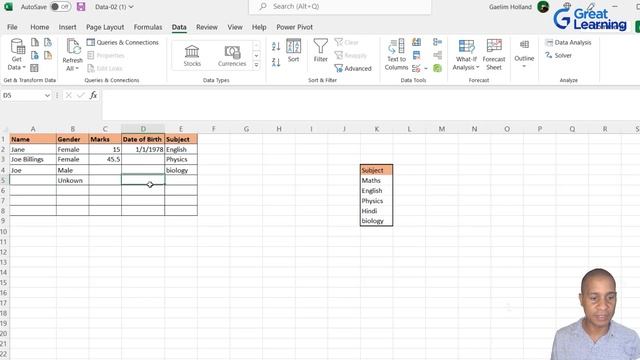Open Advanced filter options
The height and width of the screenshot is (360, 640).
[353, 68]
